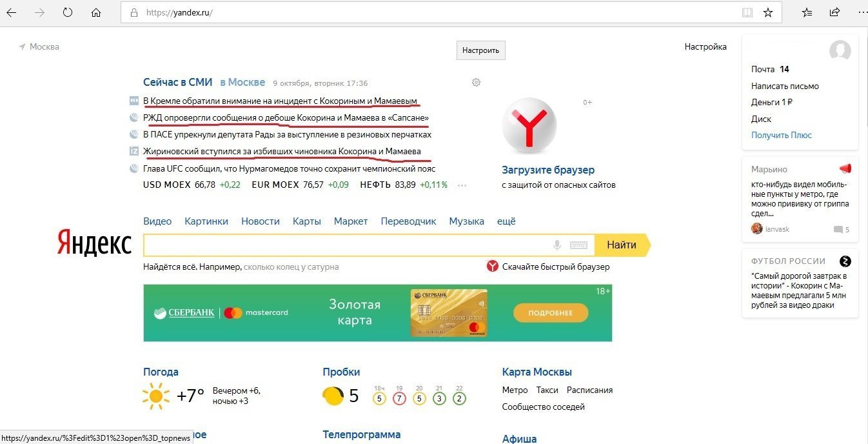Screen dimensions: 868x444
Task: Open the Картинки service tab
Action: (x=206, y=221)
